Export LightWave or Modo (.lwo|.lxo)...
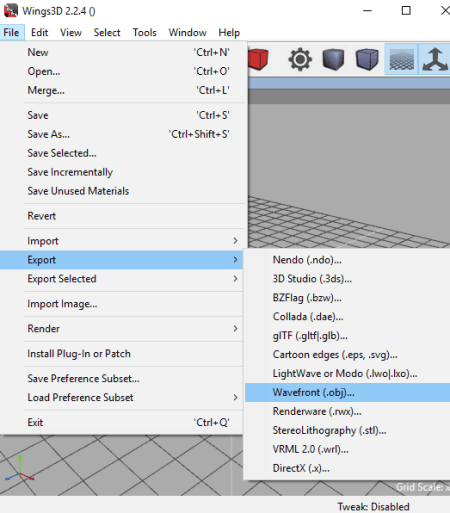The height and width of the screenshot is (513, 450). pyautogui.click(x=347, y=374)
